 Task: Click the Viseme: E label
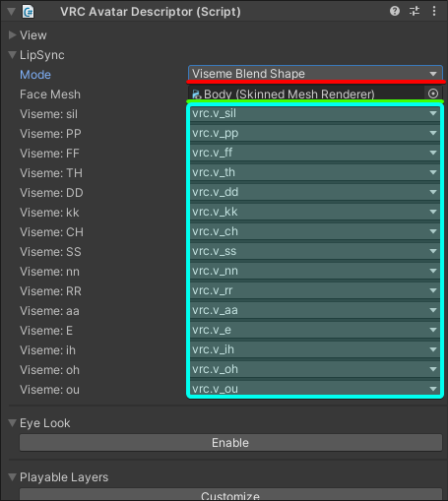[46, 331]
